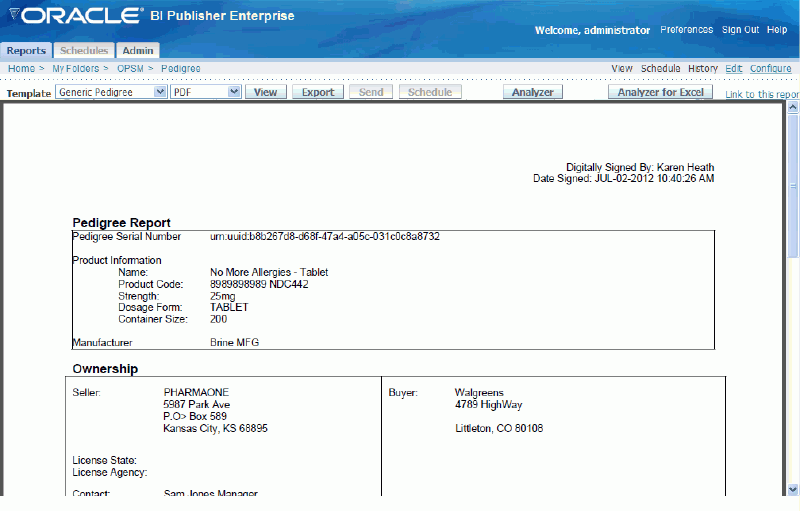Open Preferences link
This screenshot has width=800, height=511.
[x=686, y=30]
